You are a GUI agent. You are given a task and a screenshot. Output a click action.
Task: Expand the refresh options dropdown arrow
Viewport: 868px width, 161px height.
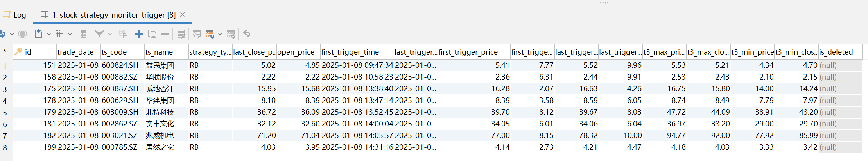pyautogui.click(x=12, y=34)
